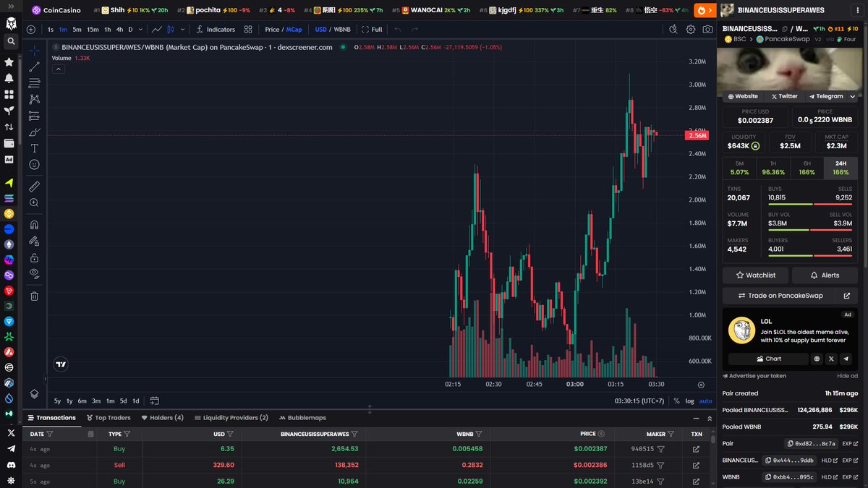
Task: Toggle auto scale on chart
Action: [705, 401]
